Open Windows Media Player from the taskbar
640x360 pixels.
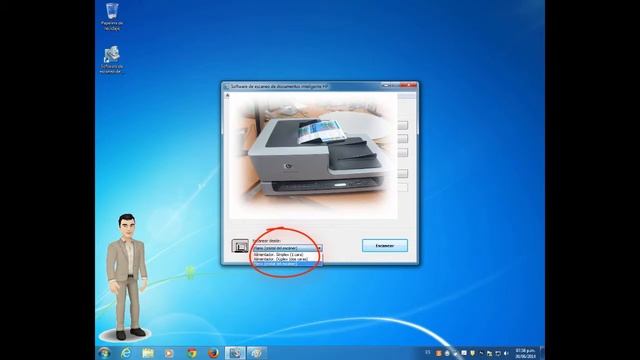click(169, 353)
